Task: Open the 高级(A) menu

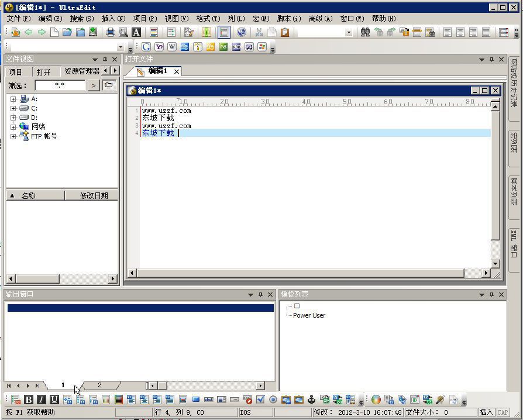Action: tap(321, 19)
